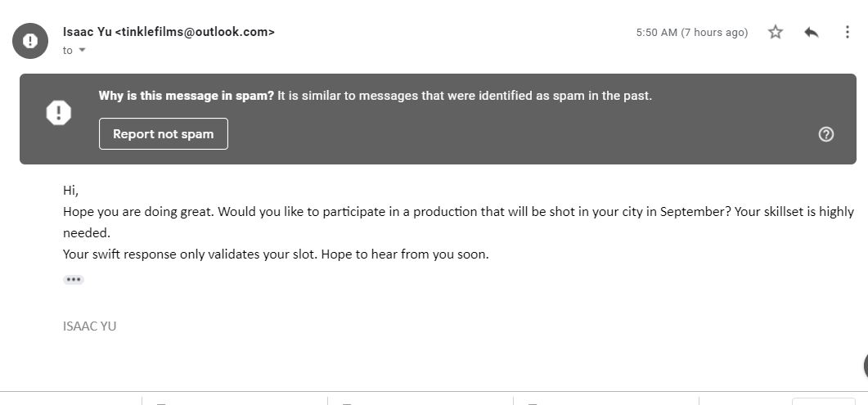
Task: Click the dark circular button at right edge
Action: click(864, 367)
